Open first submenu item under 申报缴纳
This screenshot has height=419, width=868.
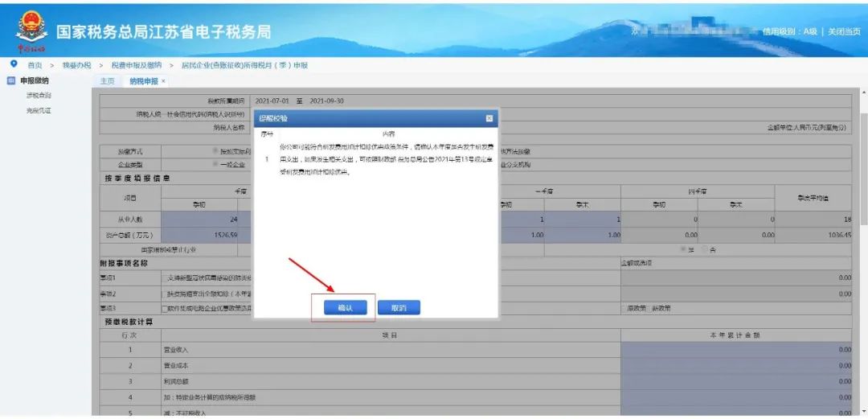pos(39,96)
